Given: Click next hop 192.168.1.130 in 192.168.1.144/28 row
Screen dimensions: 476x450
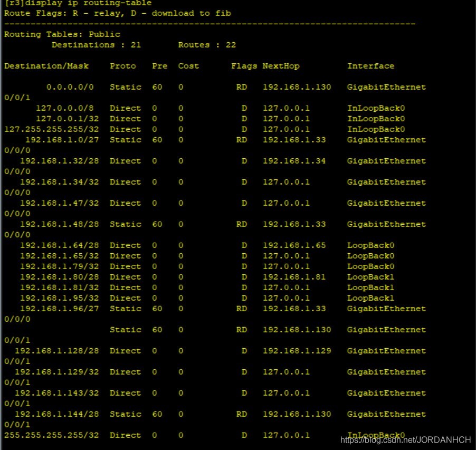Looking at the screenshot, I should (x=297, y=414).
